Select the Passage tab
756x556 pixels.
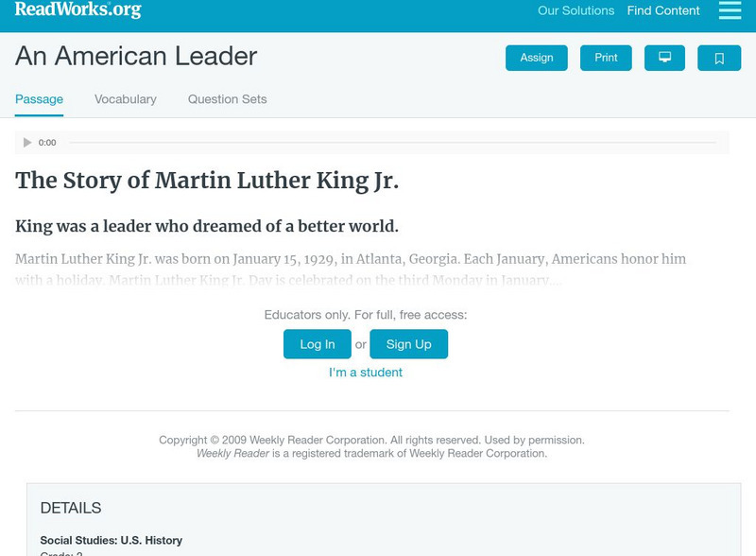tap(39, 99)
